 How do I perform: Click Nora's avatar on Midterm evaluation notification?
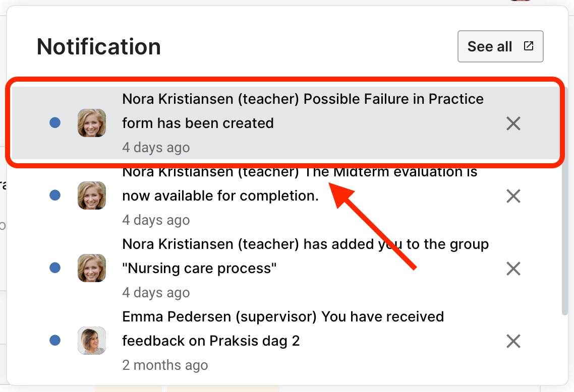click(x=92, y=195)
